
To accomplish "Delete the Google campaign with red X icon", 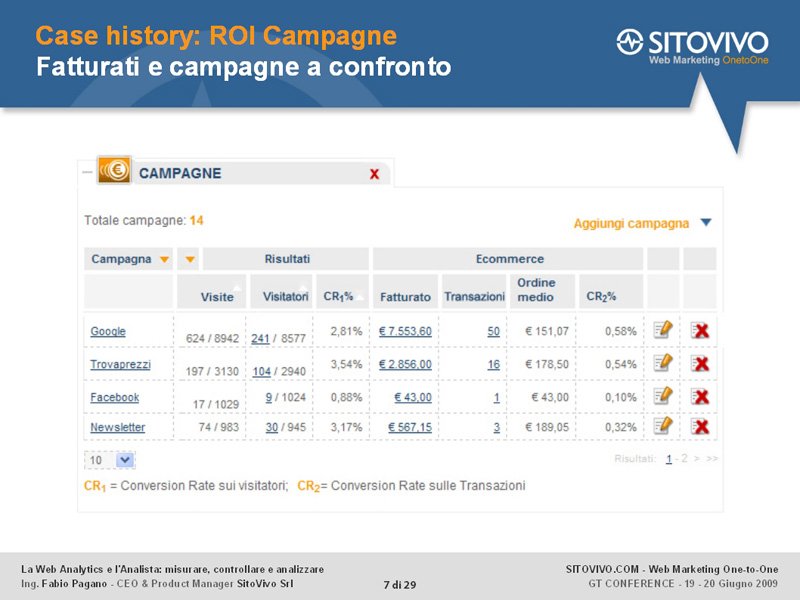I will click(x=700, y=331).
